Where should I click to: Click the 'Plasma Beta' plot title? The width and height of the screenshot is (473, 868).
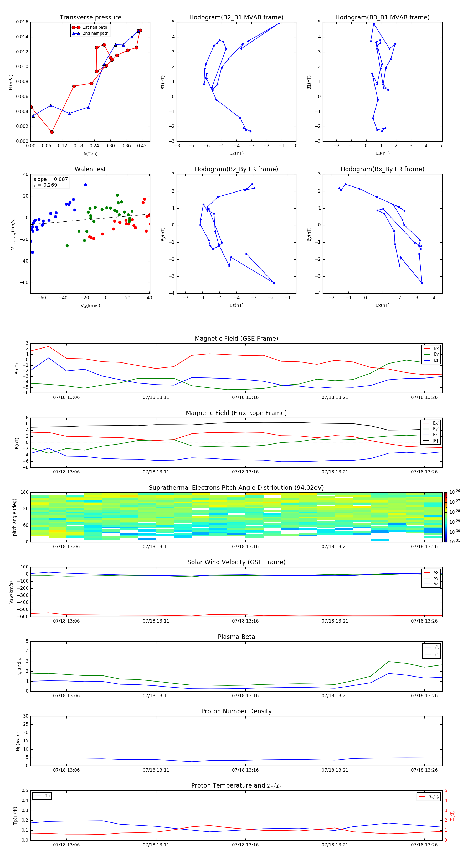[x=236, y=637]
